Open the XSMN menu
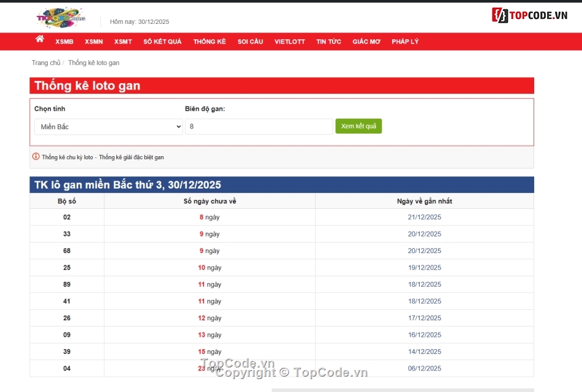The height and width of the screenshot is (392, 582). 93,41
